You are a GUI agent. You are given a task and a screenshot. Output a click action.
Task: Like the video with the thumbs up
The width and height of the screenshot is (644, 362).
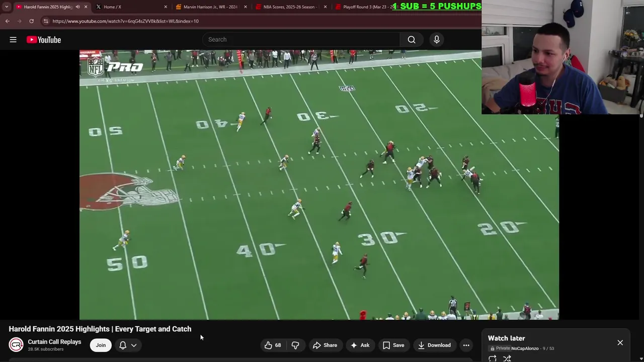pyautogui.click(x=273, y=345)
